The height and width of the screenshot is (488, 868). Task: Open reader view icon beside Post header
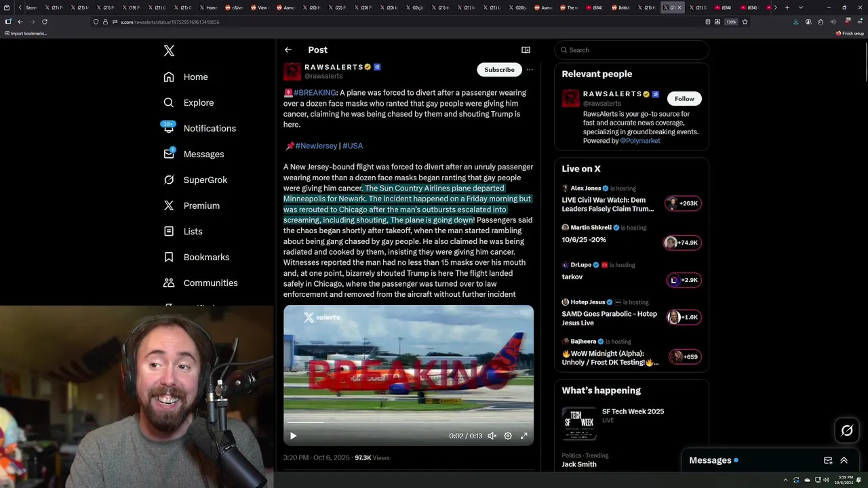coord(526,49)
